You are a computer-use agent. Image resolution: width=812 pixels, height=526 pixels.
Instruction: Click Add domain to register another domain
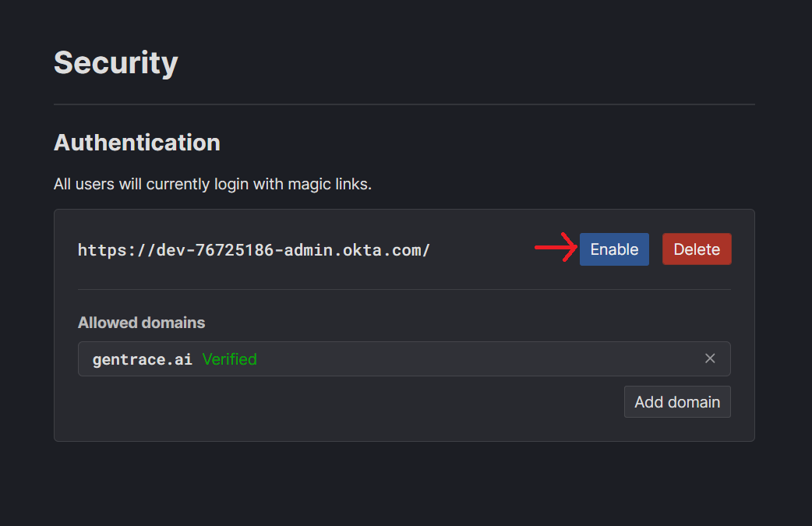[676, 401]
